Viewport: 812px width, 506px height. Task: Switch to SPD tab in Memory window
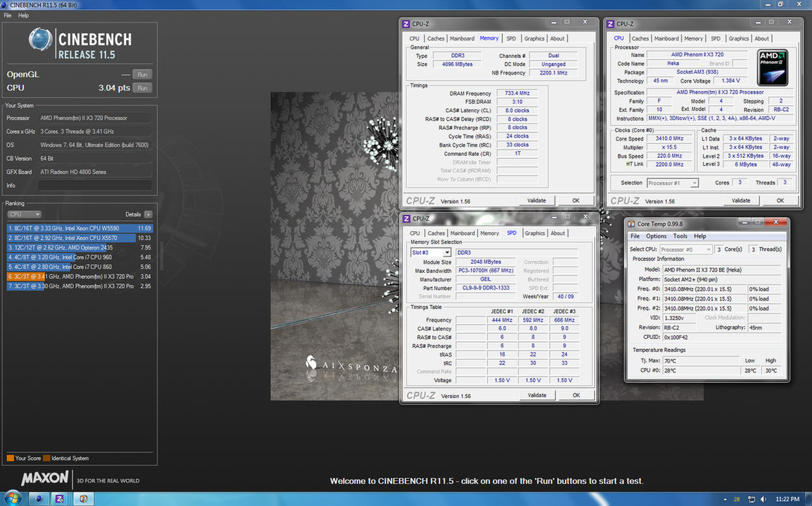click(x=511, y=39)
